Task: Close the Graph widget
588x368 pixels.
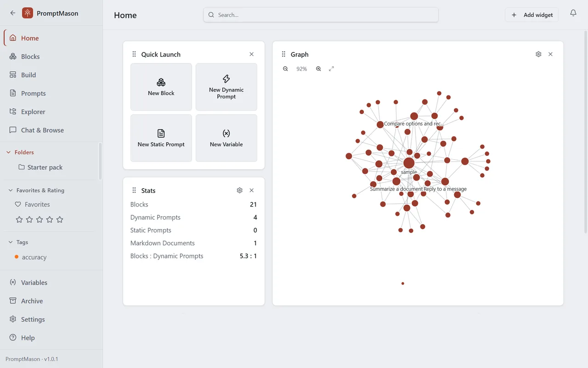Action: [550, 54]
